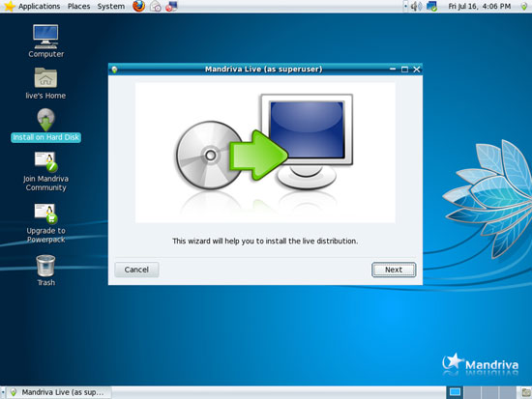Open the Applications menu

tap(39, 6)
